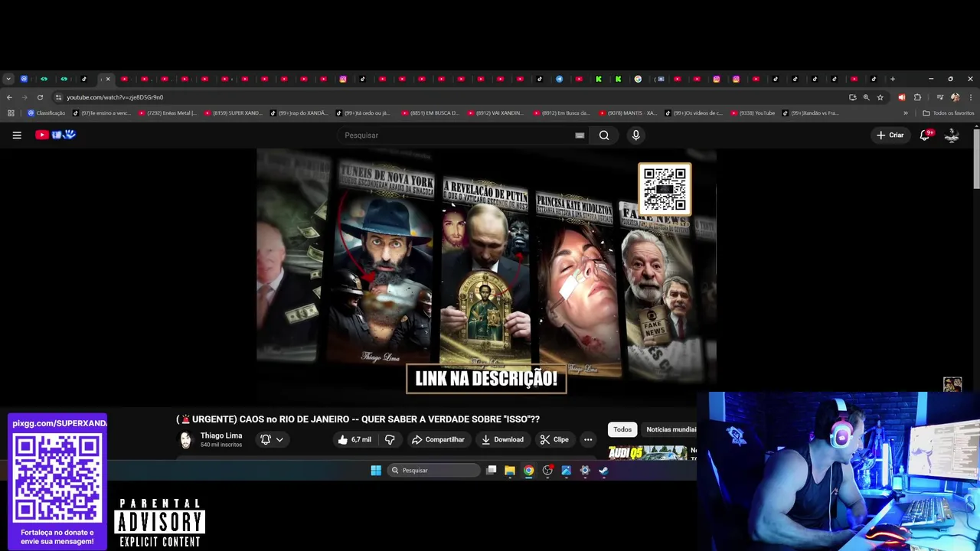Bookmark this page with star icon
The height and width of the screenshot is (551, 980).
[880, 97]
